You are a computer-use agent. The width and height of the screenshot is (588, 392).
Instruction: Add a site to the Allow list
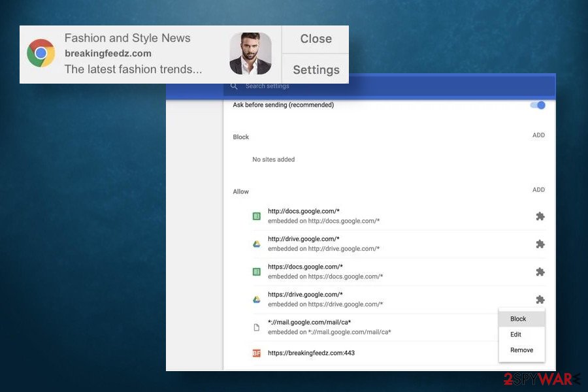pyautogui.click(x=538, y=190)
